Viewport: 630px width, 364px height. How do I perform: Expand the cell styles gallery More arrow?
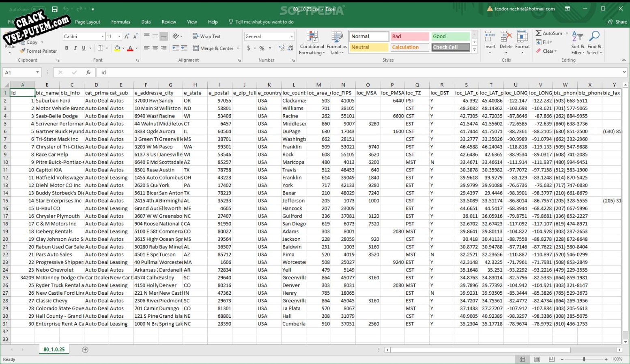474,49
